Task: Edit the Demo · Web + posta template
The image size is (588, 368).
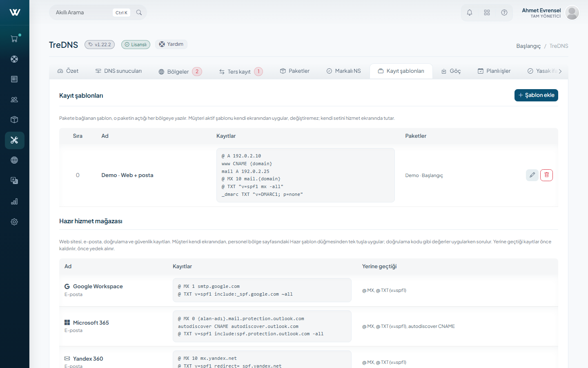Action: point(532,175)
